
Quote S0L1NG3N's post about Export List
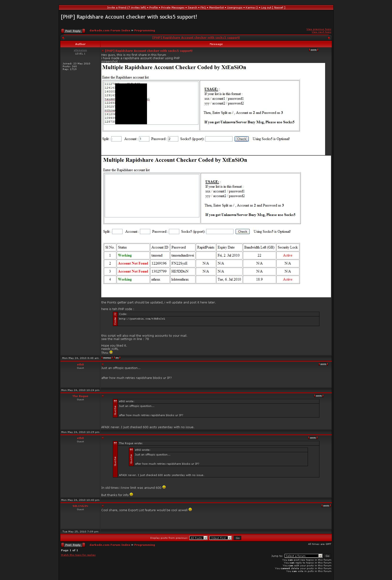tap(326, 506)
